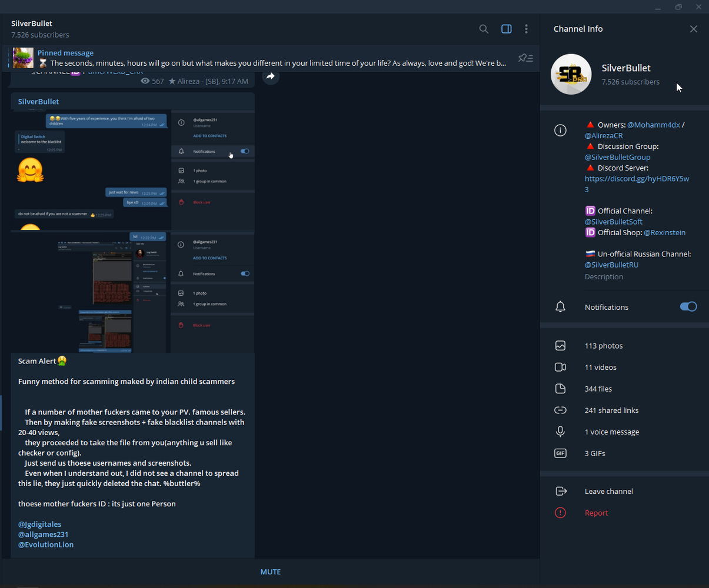The image size is (709, 588).
Task: Open the @Rexinstein official shop link
Action: (665, 232)
